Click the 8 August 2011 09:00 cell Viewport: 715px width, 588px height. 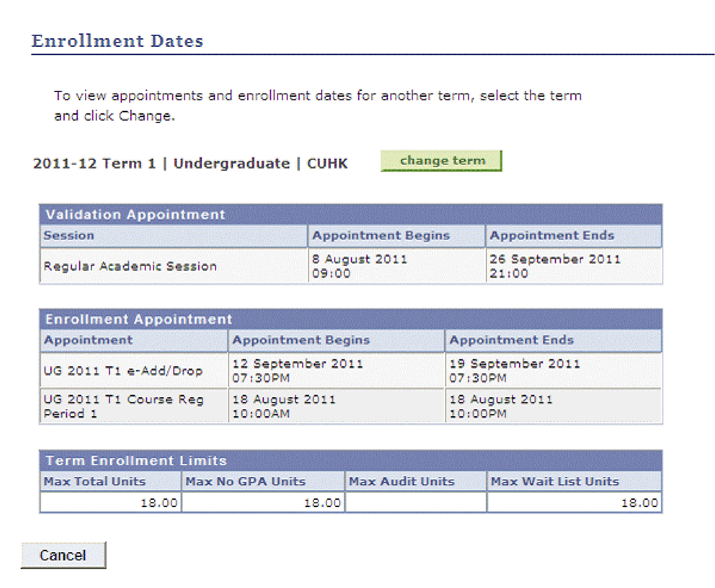click(x=359, y=266)
